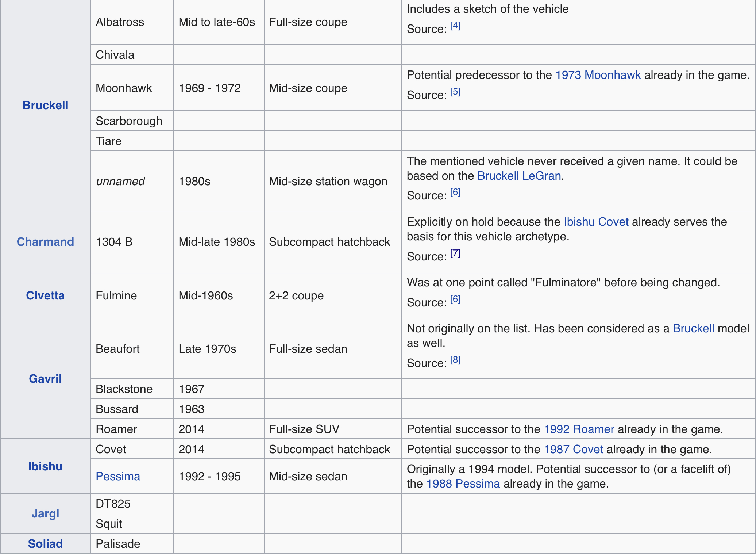The image size is (756, 554).
Task: Follow the Bruckell LeGran link
Action: [519, 176]
